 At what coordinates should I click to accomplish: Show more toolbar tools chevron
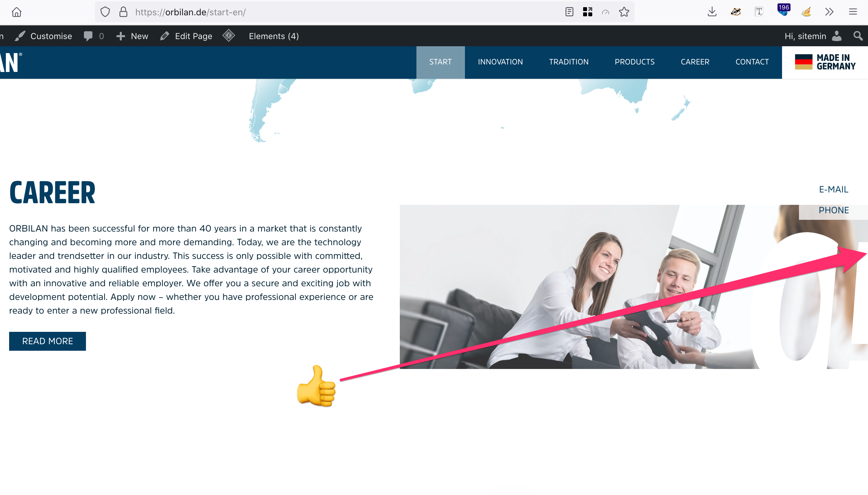coord(829,12)
